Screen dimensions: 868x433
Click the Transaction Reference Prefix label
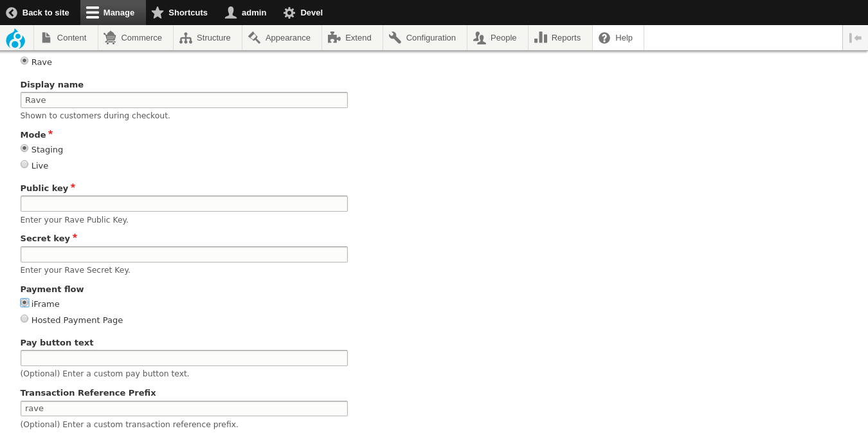tap(88, 392)
